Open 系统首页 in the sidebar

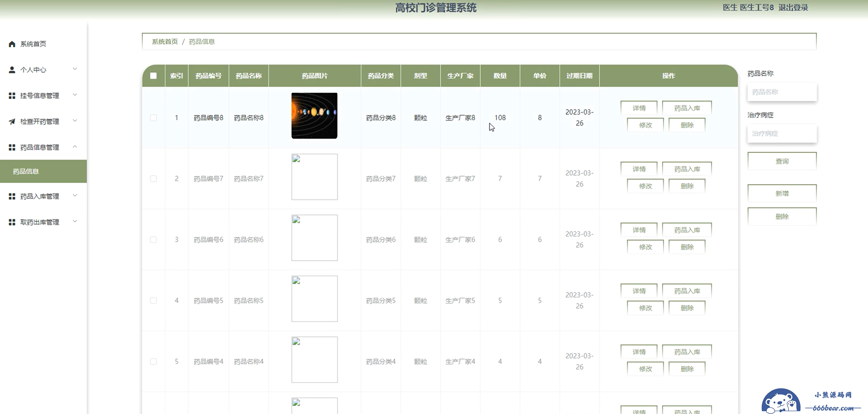coord(44,44)
